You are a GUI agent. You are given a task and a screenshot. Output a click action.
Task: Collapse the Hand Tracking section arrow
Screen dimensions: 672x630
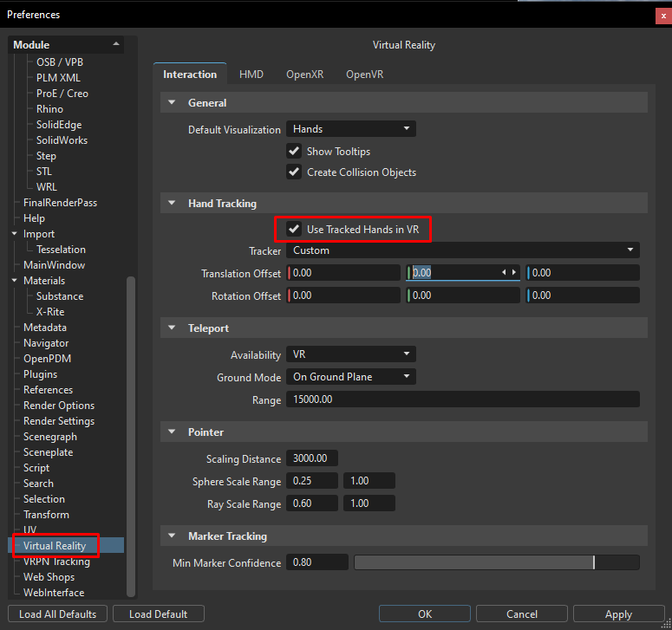pos(170,204)
